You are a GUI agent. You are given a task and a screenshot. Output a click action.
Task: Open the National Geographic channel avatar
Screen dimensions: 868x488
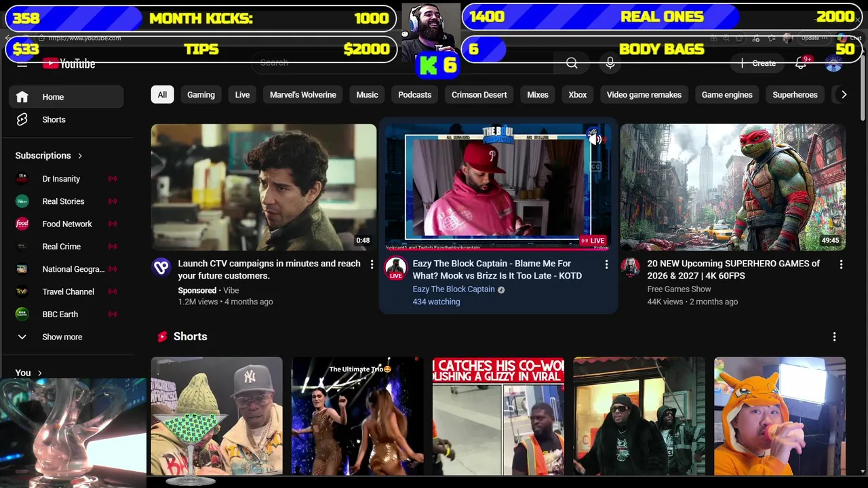[x=22, y=269]
